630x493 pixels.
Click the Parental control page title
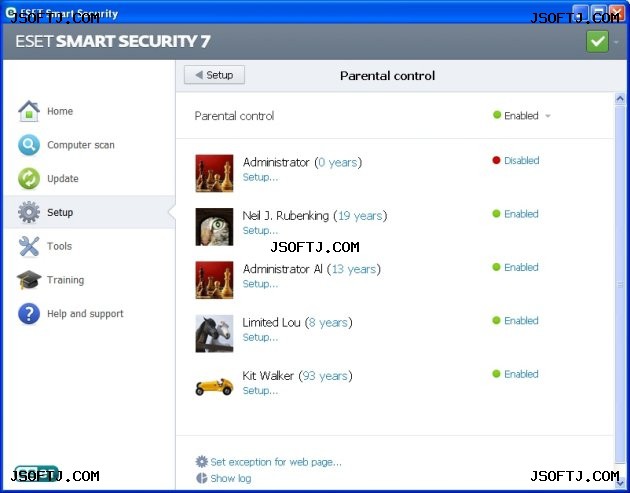pyautogui.click(x=387, y=76)
